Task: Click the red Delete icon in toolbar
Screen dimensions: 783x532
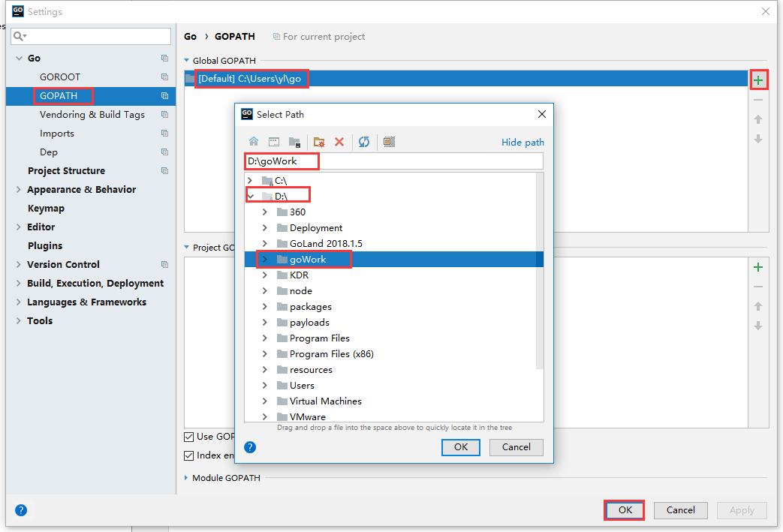Action: tap(339, 142)
